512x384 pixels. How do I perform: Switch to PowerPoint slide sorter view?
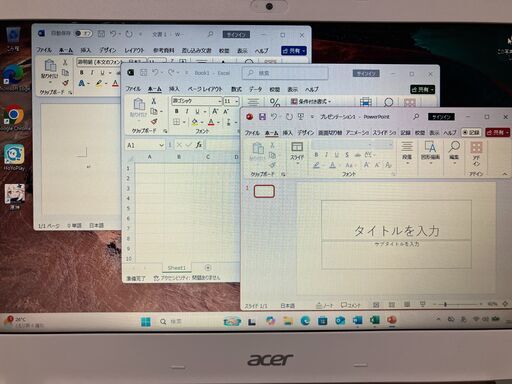tap(392, 304)
